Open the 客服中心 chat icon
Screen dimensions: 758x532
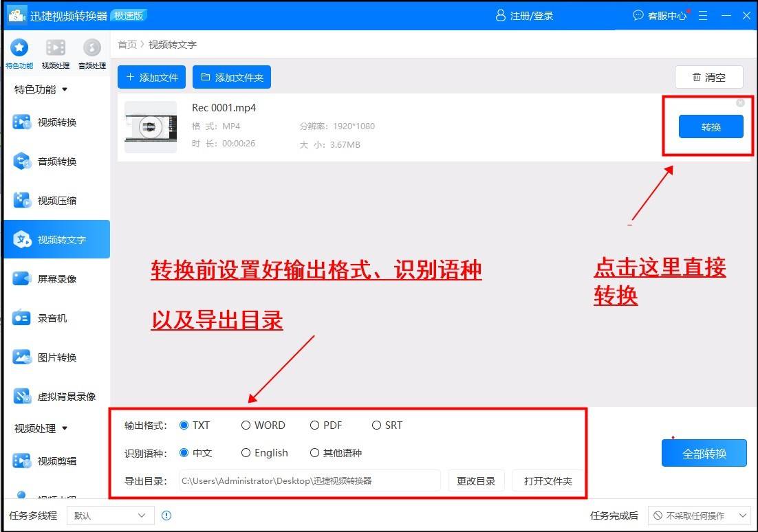click(x=638, y=15)
